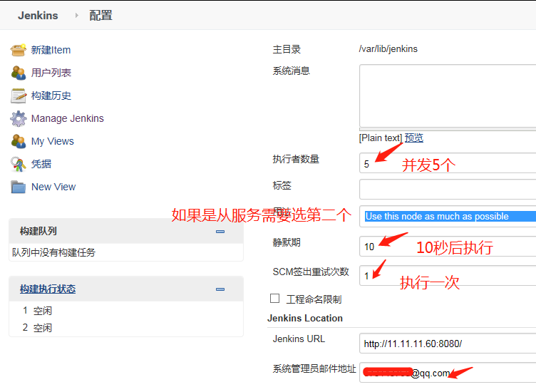The height and width of the screenshot is (392, 536).
Task: Click the 队列中没有构建任务 text
Action: pyautogui.click(x=53, y=252)
